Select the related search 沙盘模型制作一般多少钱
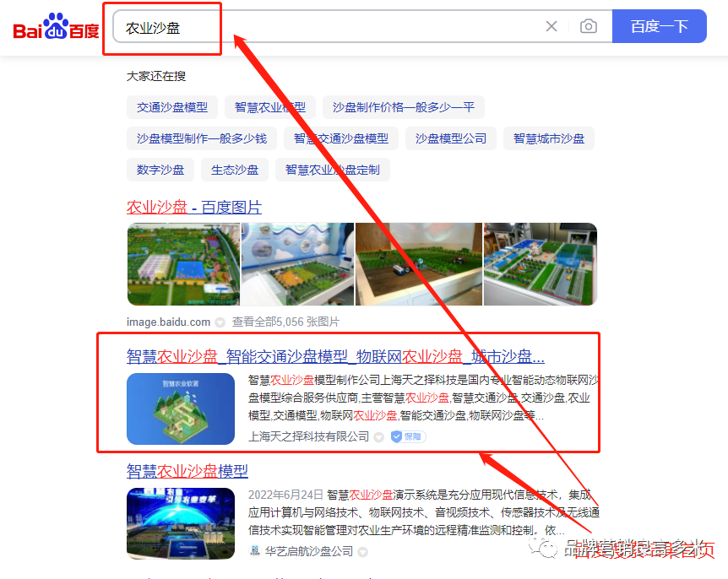 [202, 138]
